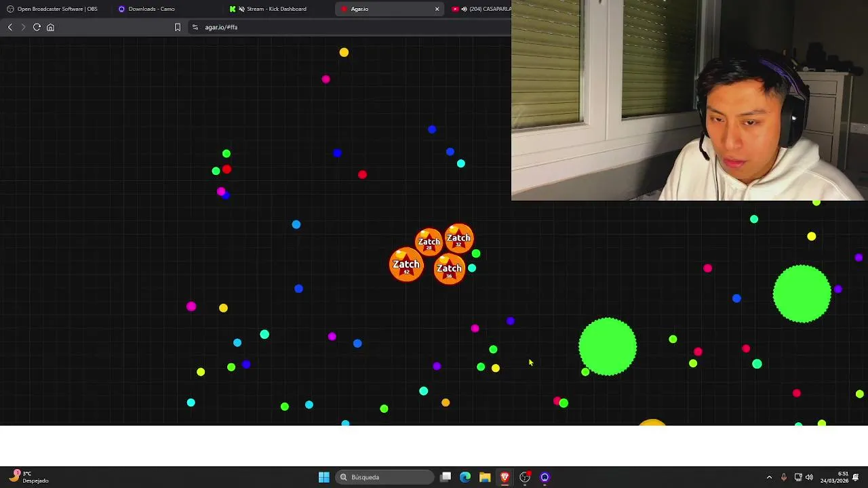Screen dimensions: 868x488
Task: Open the volume tray icon
Action: click(809, 477)
